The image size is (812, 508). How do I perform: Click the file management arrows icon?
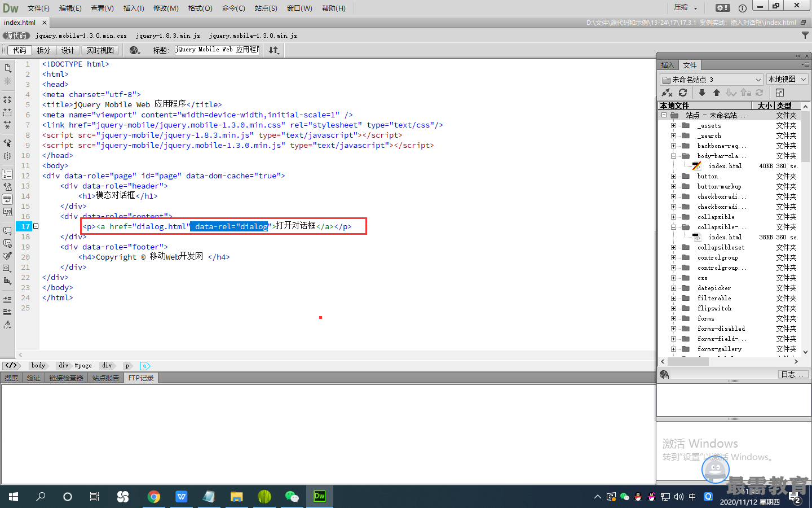[273, 50]
